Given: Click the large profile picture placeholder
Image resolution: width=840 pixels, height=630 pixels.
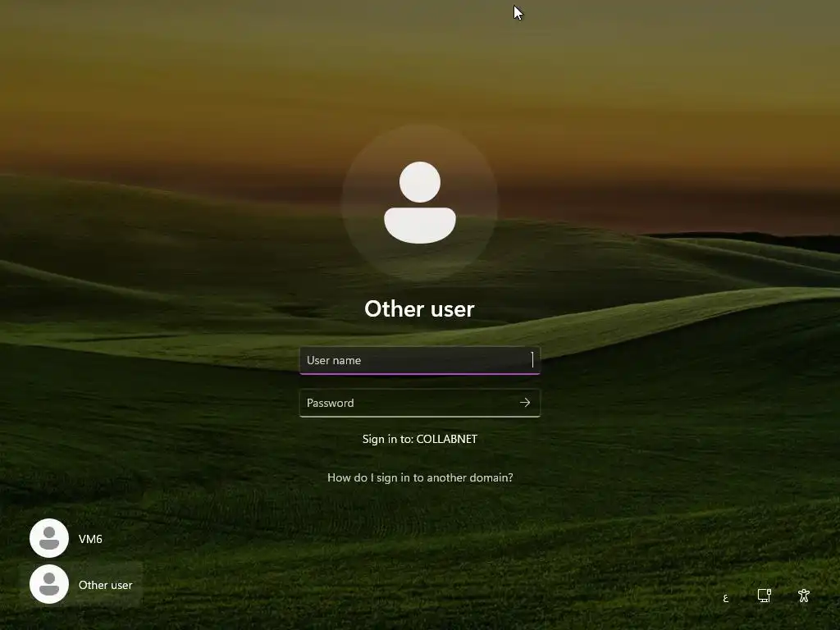Looking at the screenshot, I should coord(420,203).
